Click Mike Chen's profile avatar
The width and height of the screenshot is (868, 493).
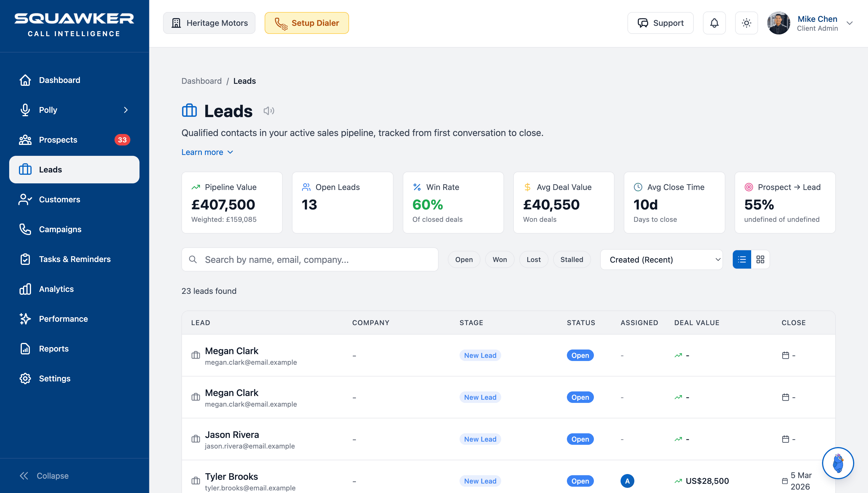pyautogui.click(x=779, y=23)
